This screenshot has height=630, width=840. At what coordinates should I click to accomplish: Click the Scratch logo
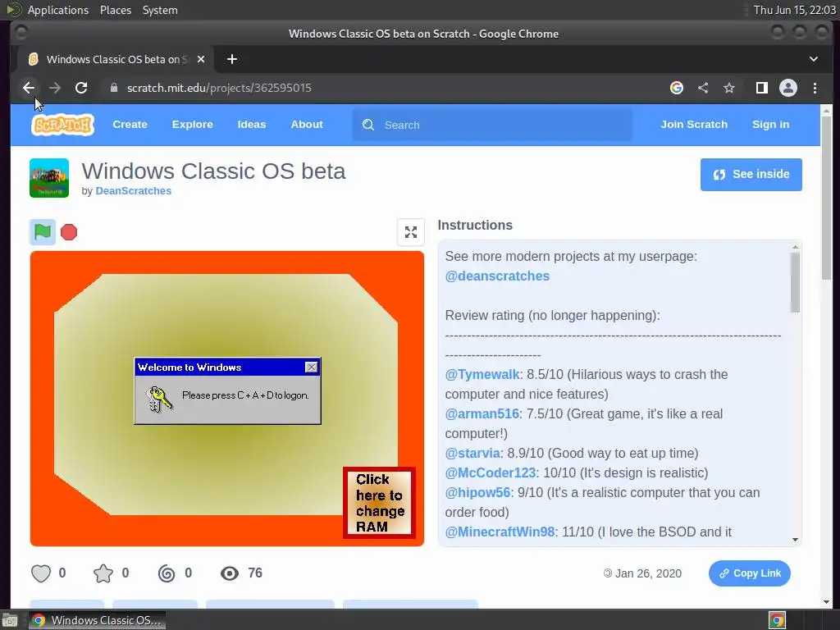click(62, 125)
